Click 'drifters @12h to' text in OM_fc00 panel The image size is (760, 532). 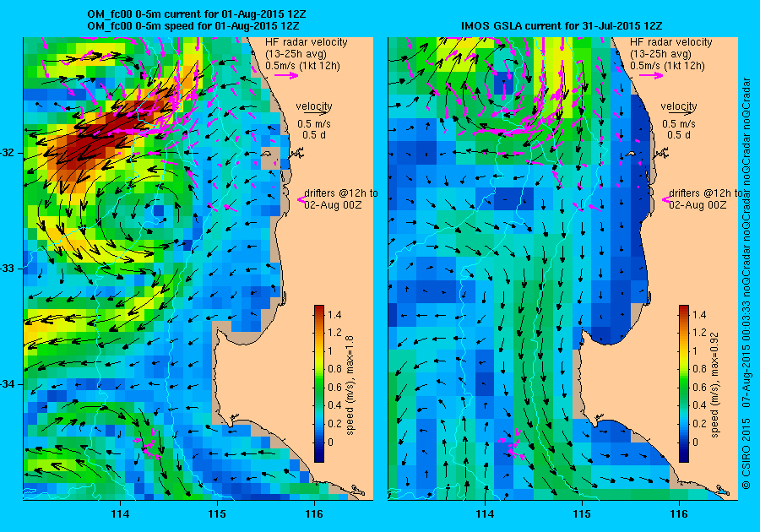coord(341,193)
